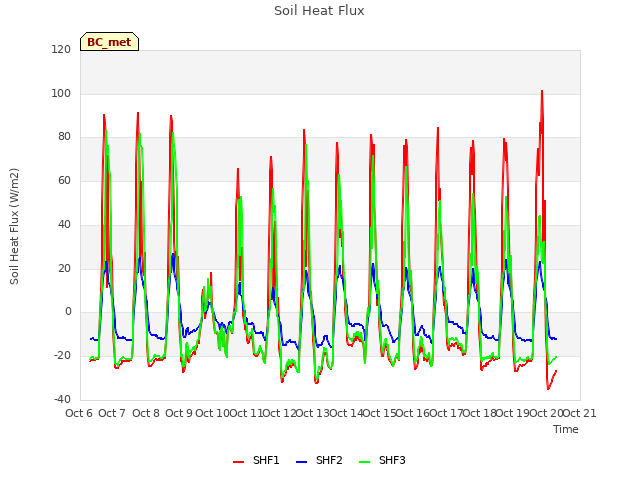Click the blue SHF2 legend color marker

click(x=301, y=462)
